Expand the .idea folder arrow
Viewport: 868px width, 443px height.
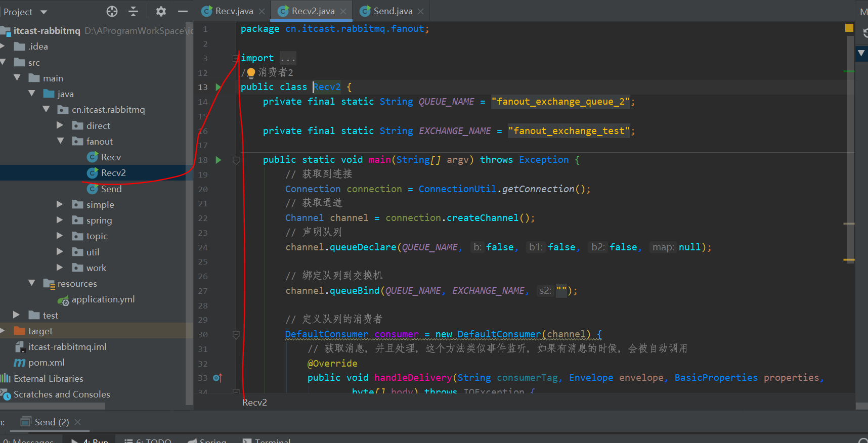(3, 47)
